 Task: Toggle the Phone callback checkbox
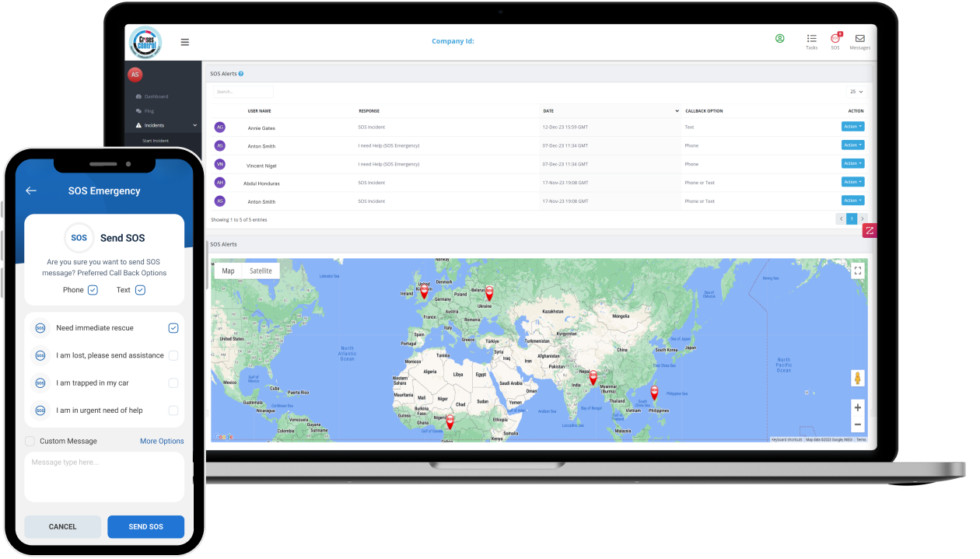93,290
